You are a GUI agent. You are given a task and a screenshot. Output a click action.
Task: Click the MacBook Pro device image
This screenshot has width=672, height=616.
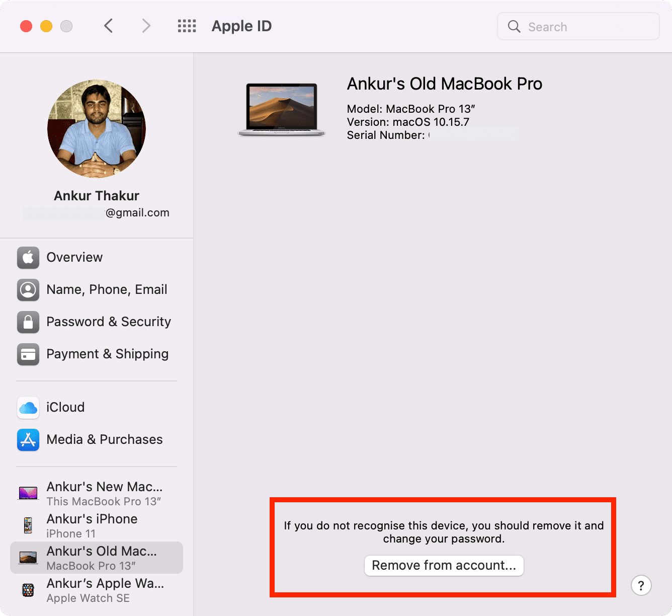tap(282, 110)
